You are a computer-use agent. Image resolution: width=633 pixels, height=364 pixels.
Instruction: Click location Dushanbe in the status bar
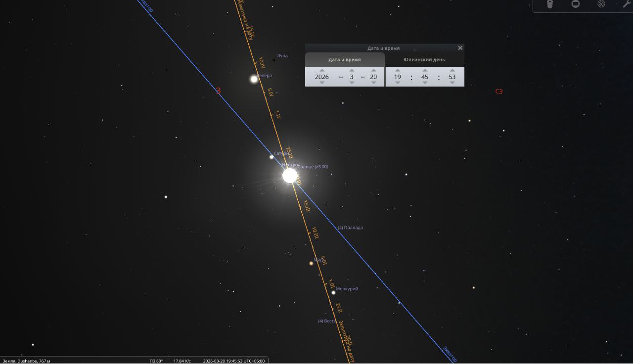pos(26,361)
